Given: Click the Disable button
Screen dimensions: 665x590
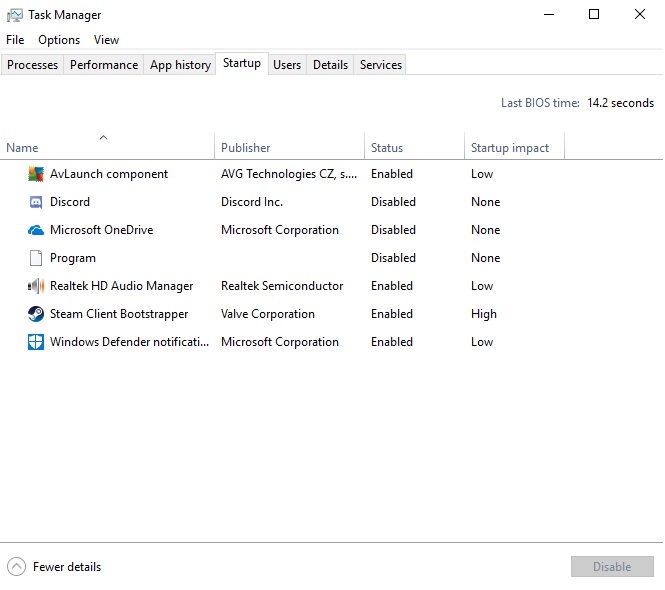Looking at the screenshot, I should [x=612, y=567].
